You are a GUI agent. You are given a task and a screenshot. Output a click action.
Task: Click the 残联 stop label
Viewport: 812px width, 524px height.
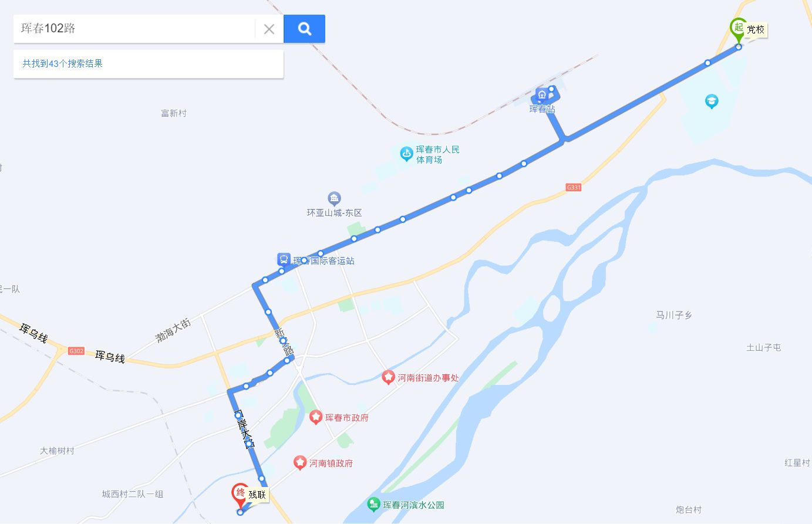[x=257, y=495]
